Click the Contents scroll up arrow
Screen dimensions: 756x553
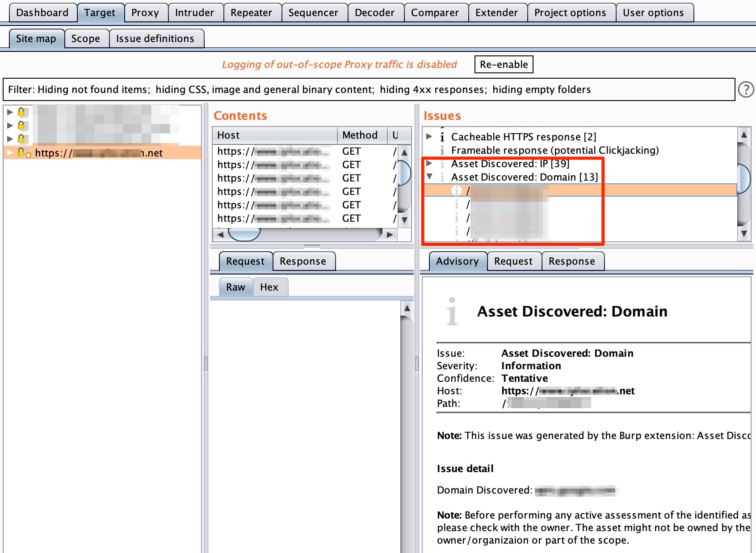(404, 152)
